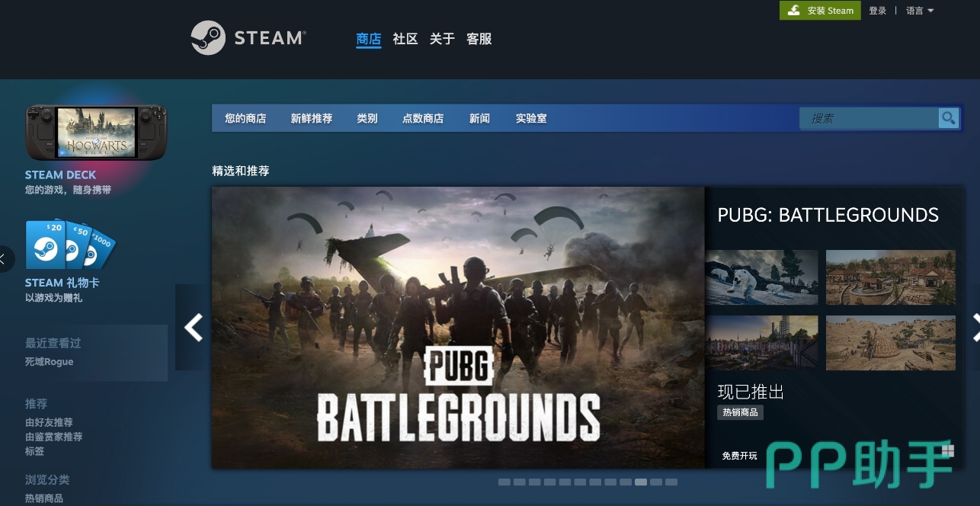This screenshot has width=980, height=506.
Task: Select 商店 in top navigation
Action: (x=369, y=39)
